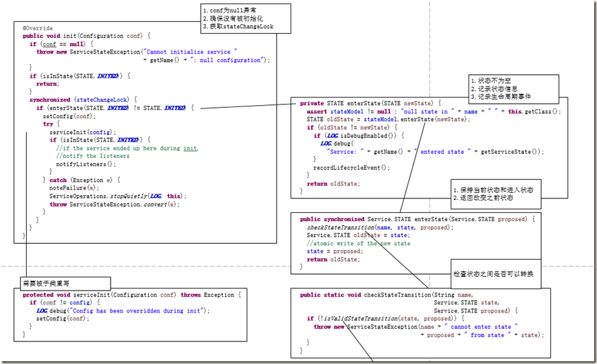Click the 'try {' line
The height and width of the screenshot is (364, 597).
pos(52,124)
